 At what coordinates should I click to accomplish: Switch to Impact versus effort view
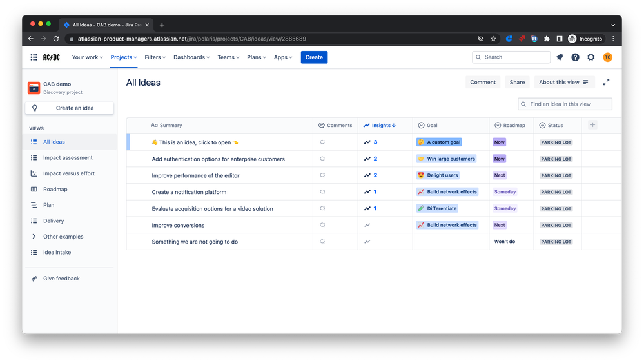(71, 173)
